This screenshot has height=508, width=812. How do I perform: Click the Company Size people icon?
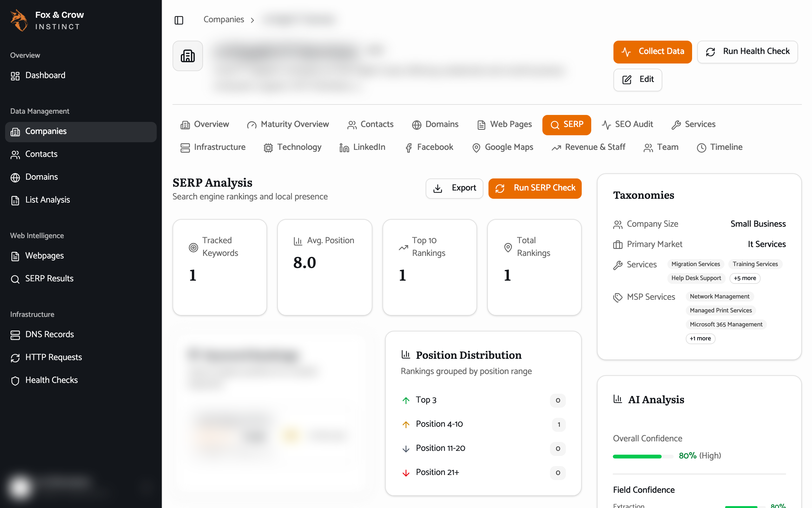tap(618, 224)
